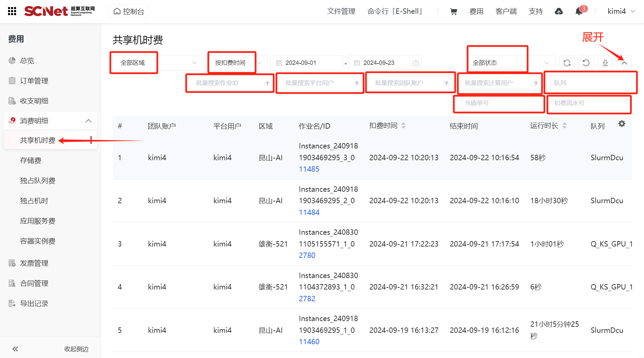The image size is (644, 358).
Task: Sort by 运行时长 column
Action: tap(565, 126)
